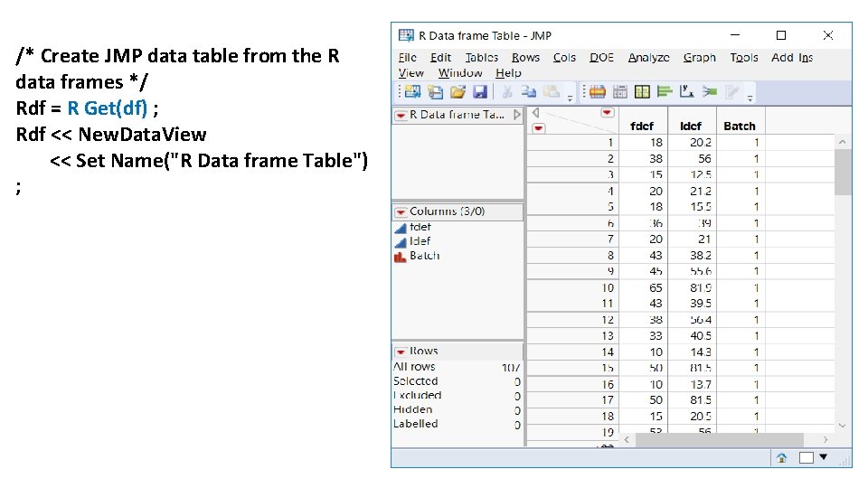The image size is (868, 488).
Task: Click the Save floppy disk icon
Action: coord(480,92)
